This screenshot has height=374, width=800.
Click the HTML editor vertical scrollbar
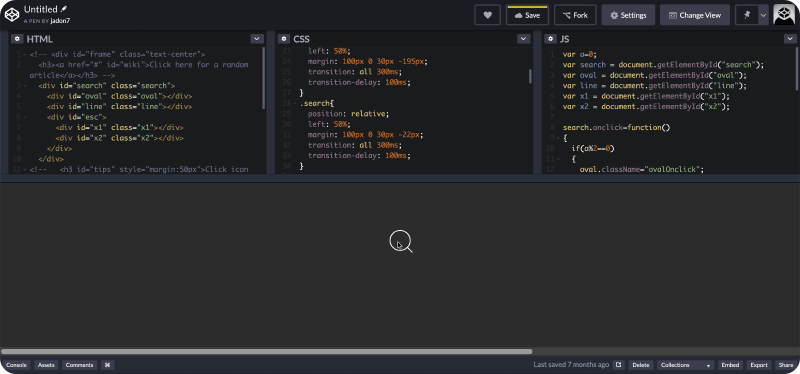point(264,78)
